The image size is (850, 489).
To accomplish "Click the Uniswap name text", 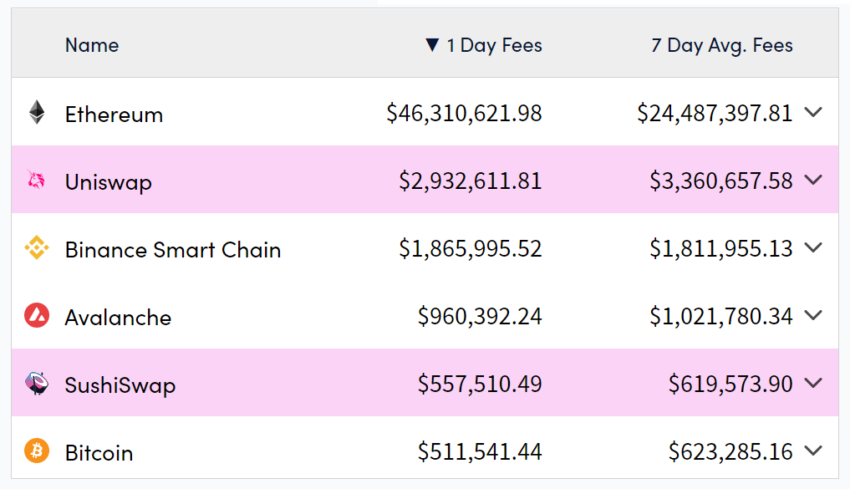I will click(x=108, y=182).
